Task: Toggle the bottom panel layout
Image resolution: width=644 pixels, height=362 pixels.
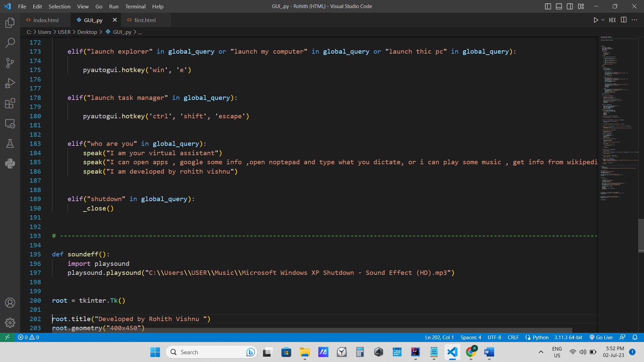Action: [x=559, y=6]
